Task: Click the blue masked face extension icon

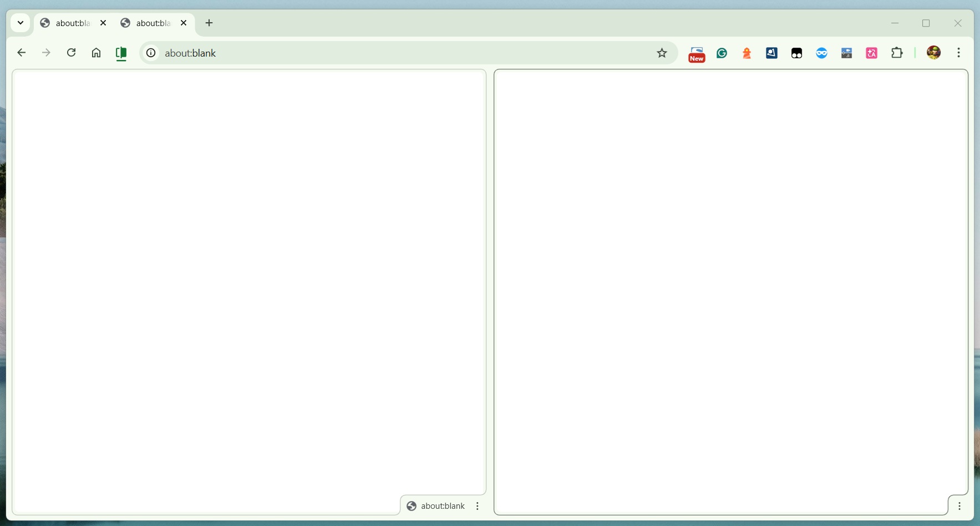Action: (821, 53)
